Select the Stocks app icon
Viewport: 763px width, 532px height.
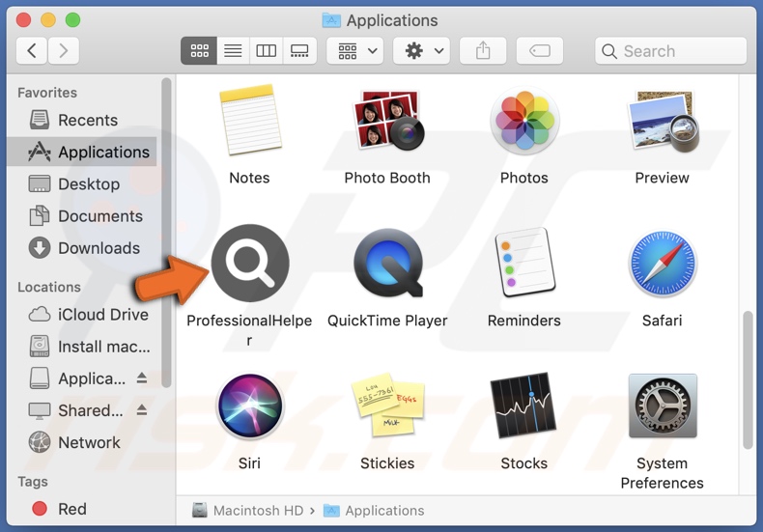[x=523, y=406]
